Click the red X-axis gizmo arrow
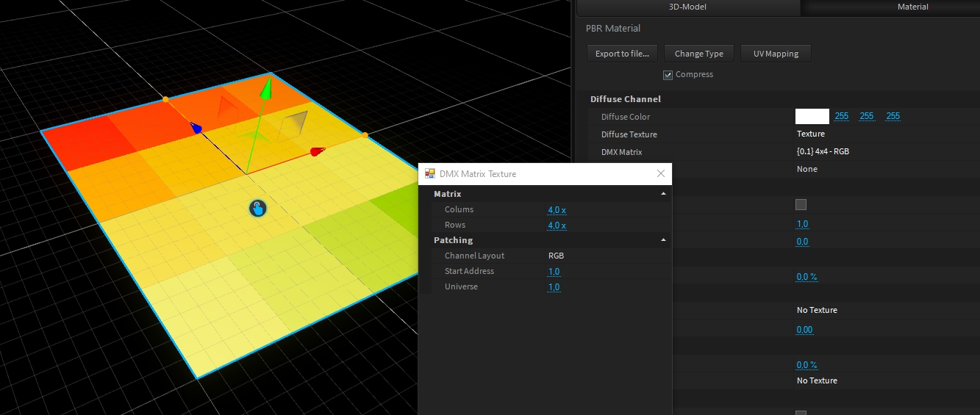The image size is (980, 415). point(317,152)
